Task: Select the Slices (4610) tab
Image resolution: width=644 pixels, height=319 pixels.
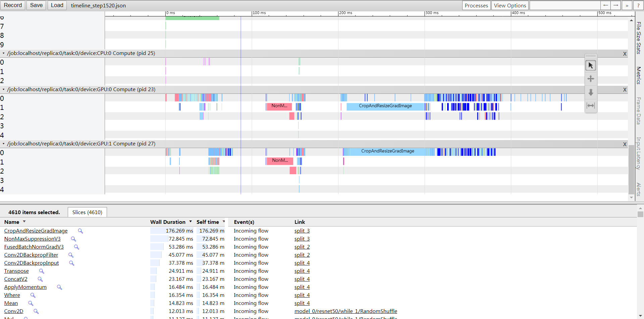Action: 87,212
